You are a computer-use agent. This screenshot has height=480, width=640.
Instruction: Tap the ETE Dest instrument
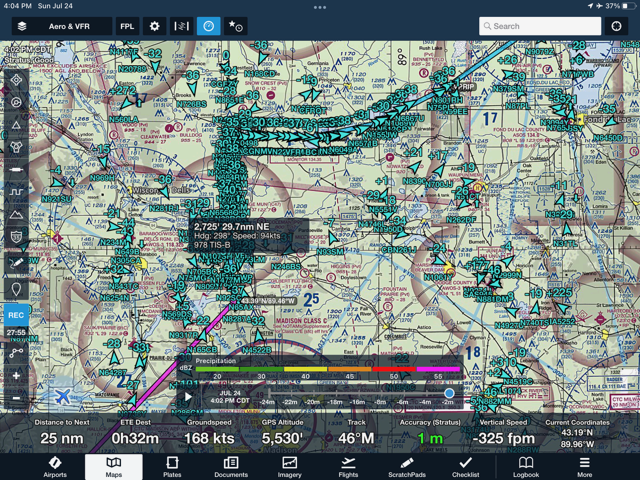(x=136, y=432)
